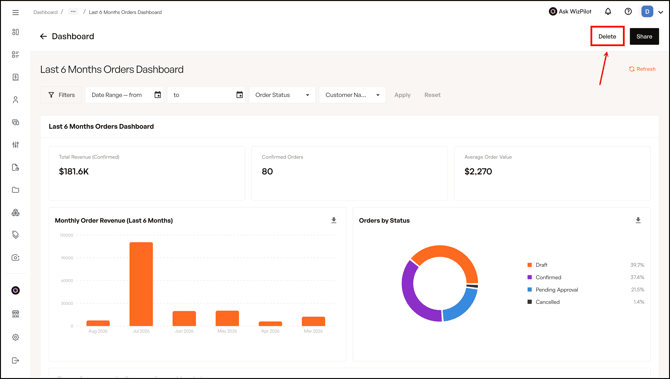This screenshot has width=670, height=379.
Task: Select the Confirmed Orders value 80
Action: tap(267, 171)
